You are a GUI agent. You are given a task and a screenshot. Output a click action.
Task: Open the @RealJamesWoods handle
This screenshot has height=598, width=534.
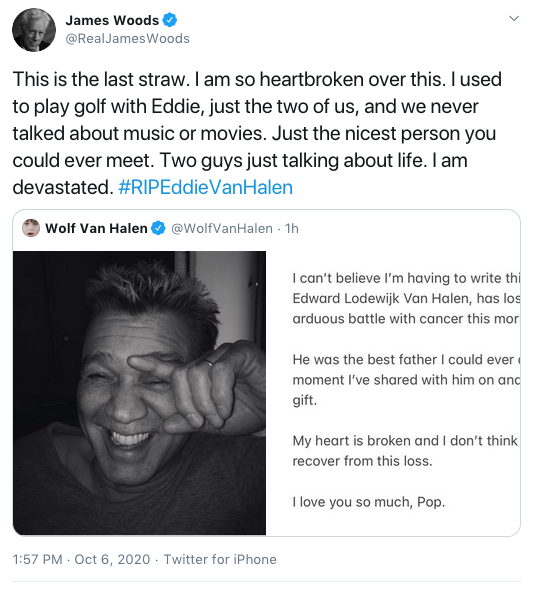pos(127,39)
